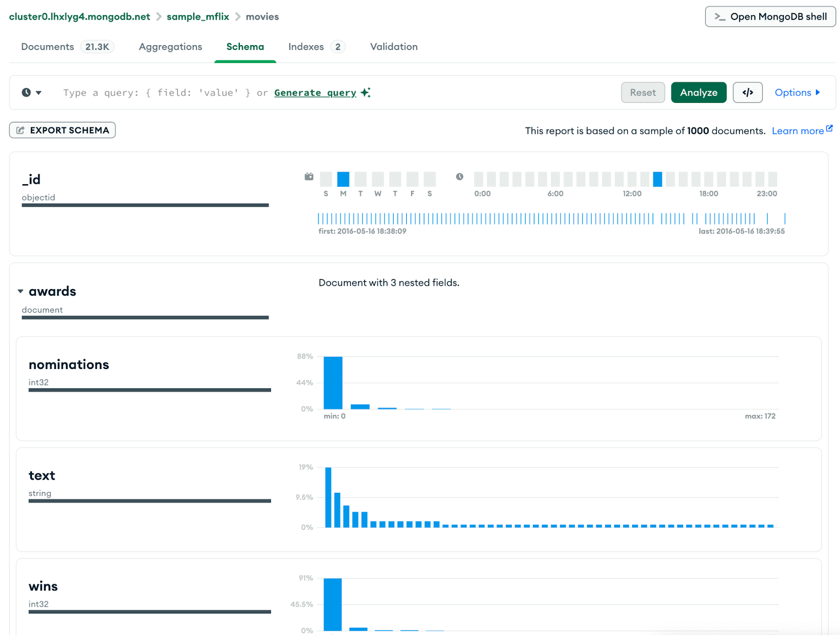Open the Generate query link
The height and width of the screenshot is (635, 840).
315,92
